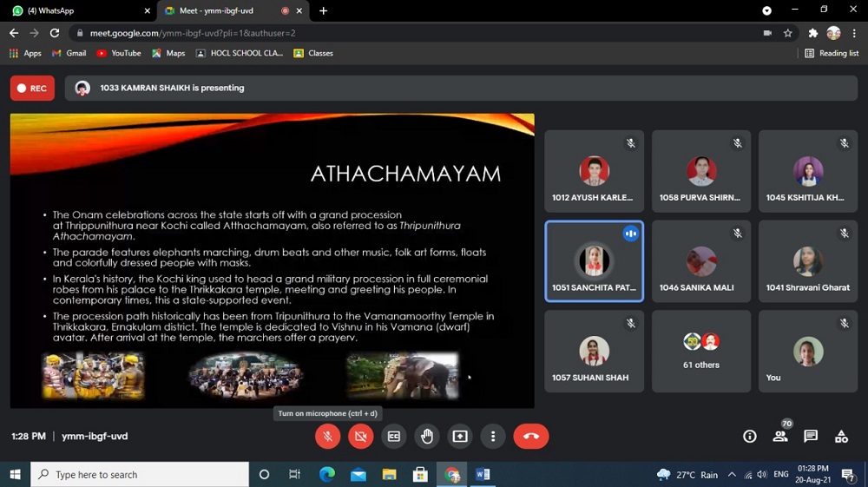The height and width of the screenshot is (487, 868).
Task: Open the YouTube bookmark
Action: click(119, 53)
